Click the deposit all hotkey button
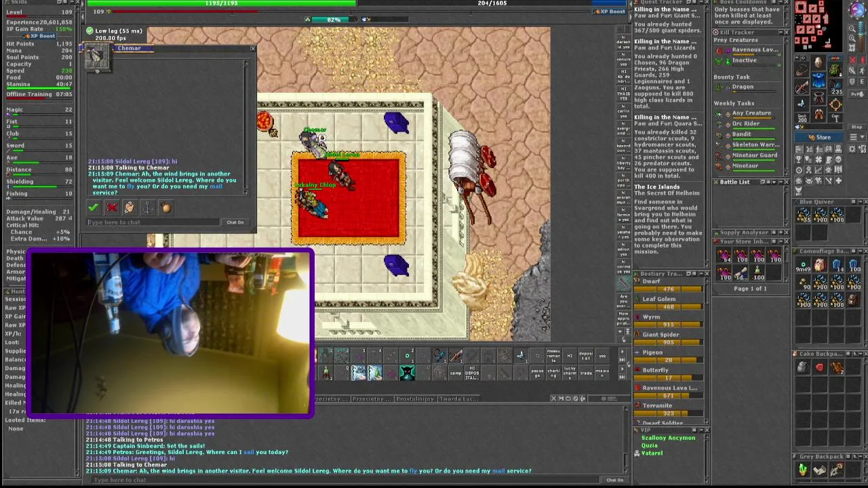This screenshot has width=868, height=488. (586, 356)
